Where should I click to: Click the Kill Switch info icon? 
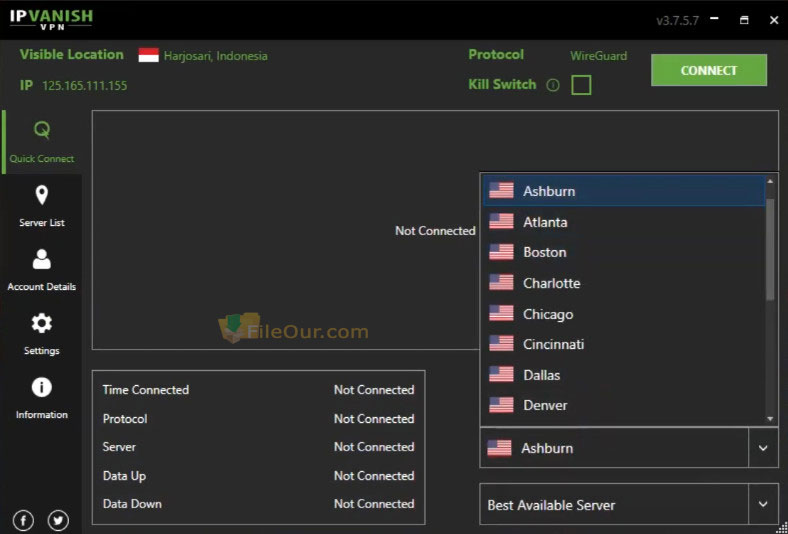(553, 85)
